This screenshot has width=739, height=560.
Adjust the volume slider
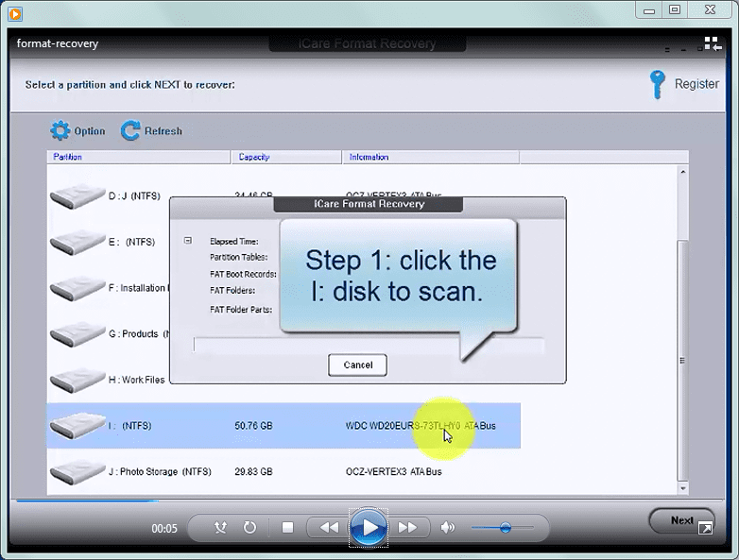503,528
